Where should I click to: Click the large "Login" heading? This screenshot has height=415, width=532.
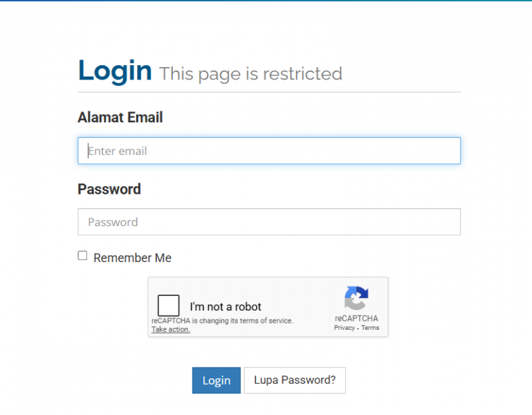(115, 71)
